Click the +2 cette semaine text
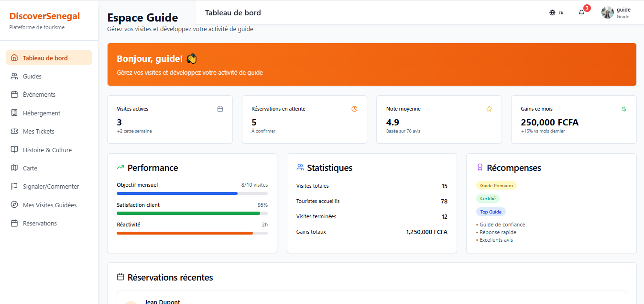 point(134,131)
